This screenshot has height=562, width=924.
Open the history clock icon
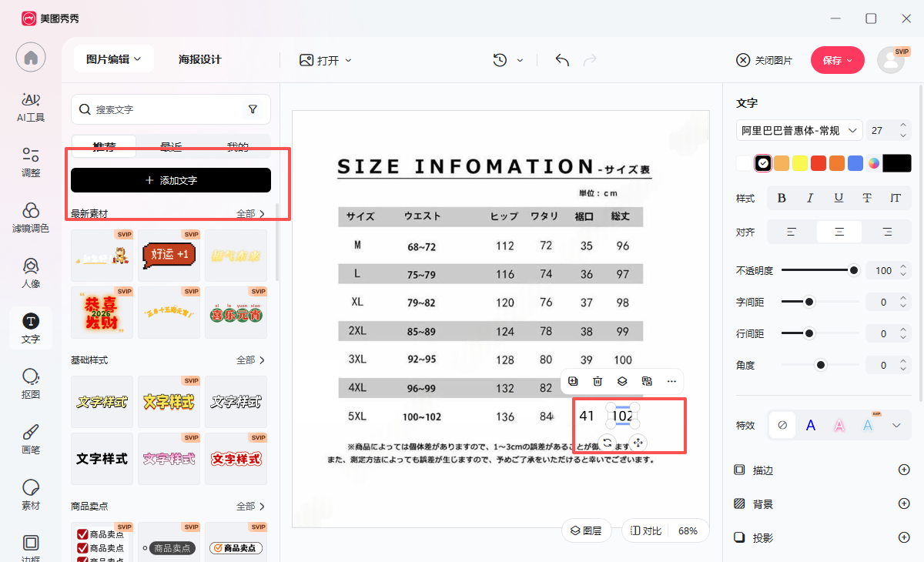pos(500,60)
